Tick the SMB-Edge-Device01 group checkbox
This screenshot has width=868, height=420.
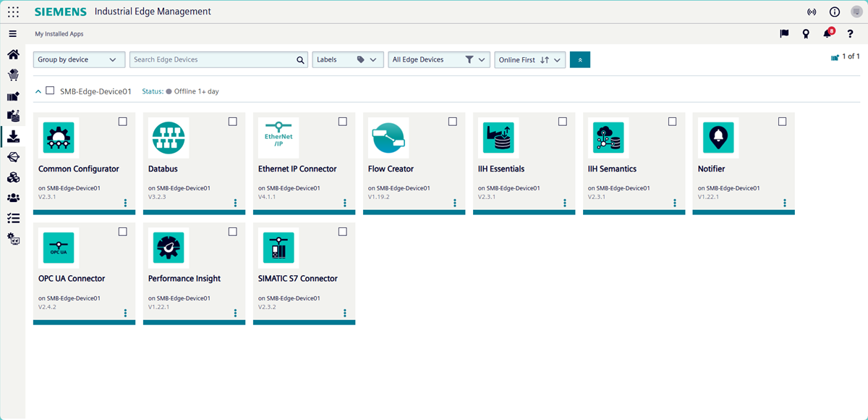[x=50, y=91]
